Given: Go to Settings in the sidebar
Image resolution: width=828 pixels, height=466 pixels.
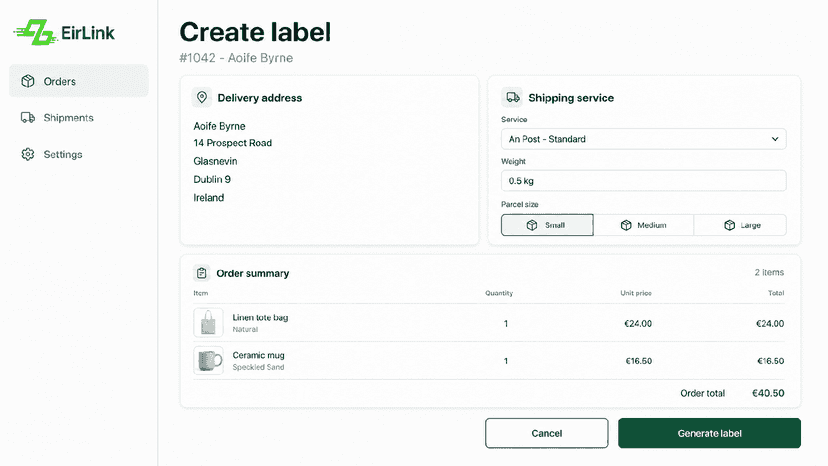Looking at the screenshot, I should click(79, 154).
